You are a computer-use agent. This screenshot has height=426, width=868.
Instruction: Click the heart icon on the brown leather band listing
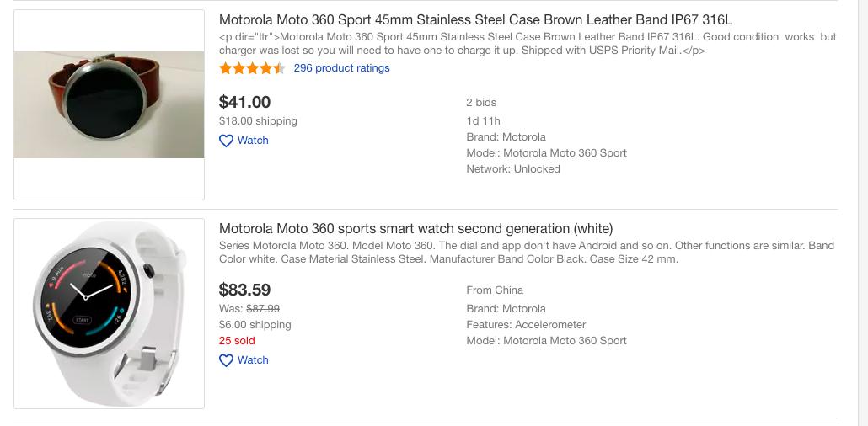coord(226,141)
